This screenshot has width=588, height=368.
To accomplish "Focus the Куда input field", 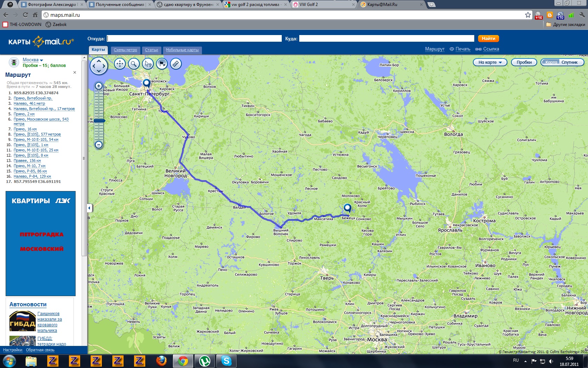I will coord(387,39).
